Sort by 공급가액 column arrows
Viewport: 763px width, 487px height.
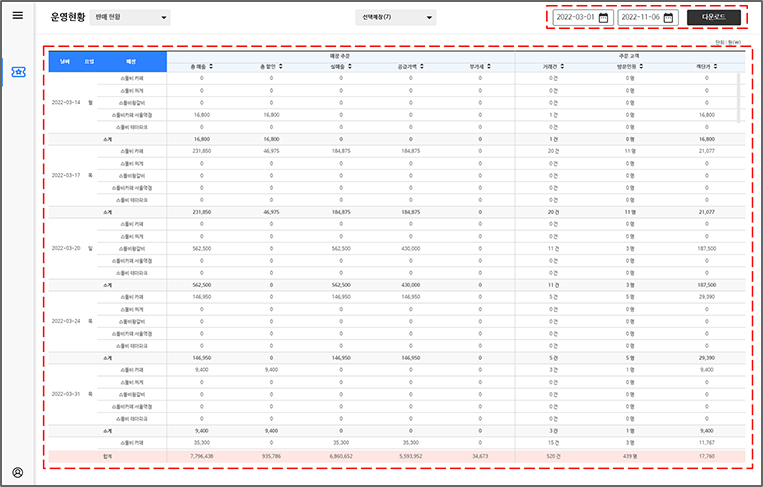coord(423,67)
